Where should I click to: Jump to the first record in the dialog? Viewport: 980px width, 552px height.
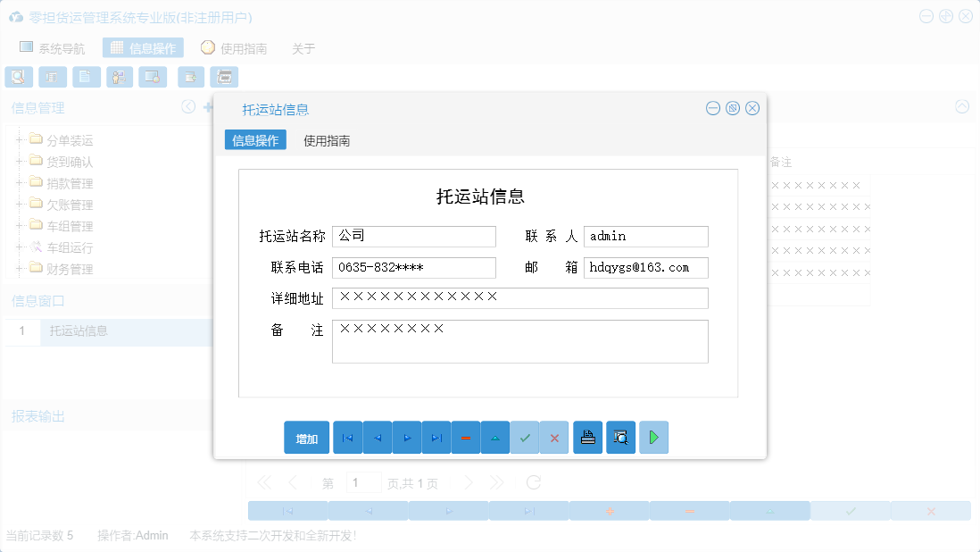coord(347,437)
